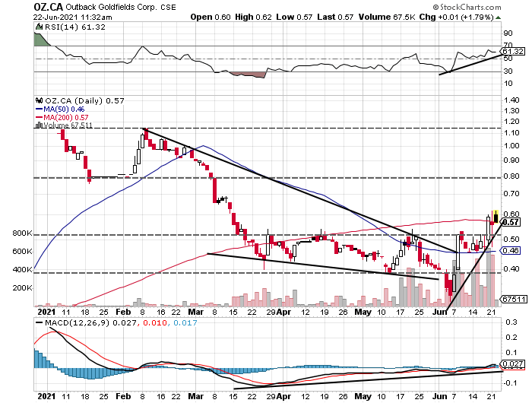Click the 0.027 MACD value tag
Screen dimensions: 532x403
(x=513, y=364)
